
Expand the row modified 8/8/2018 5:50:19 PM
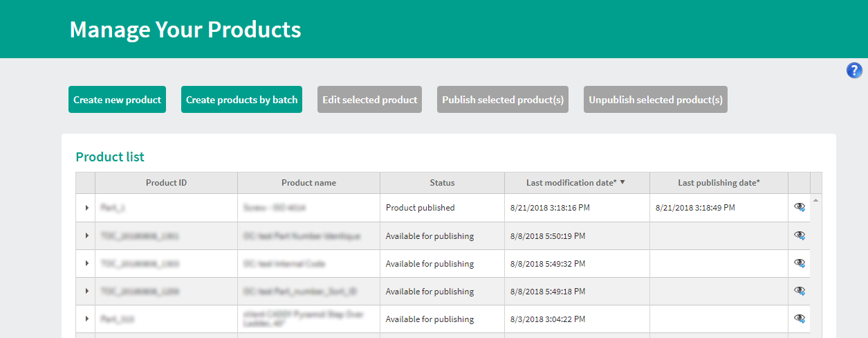[x=86, y=235]
